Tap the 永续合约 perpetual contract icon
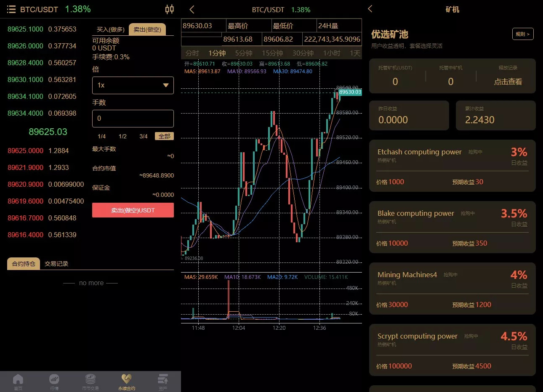The image size is (543, 392). 126,381
